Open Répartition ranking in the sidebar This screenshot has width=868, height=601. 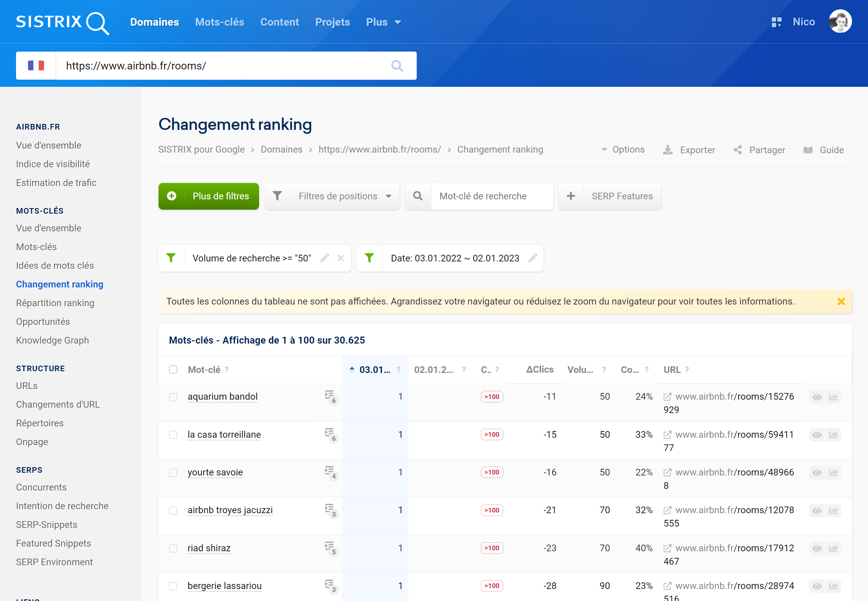click(55, 303)
